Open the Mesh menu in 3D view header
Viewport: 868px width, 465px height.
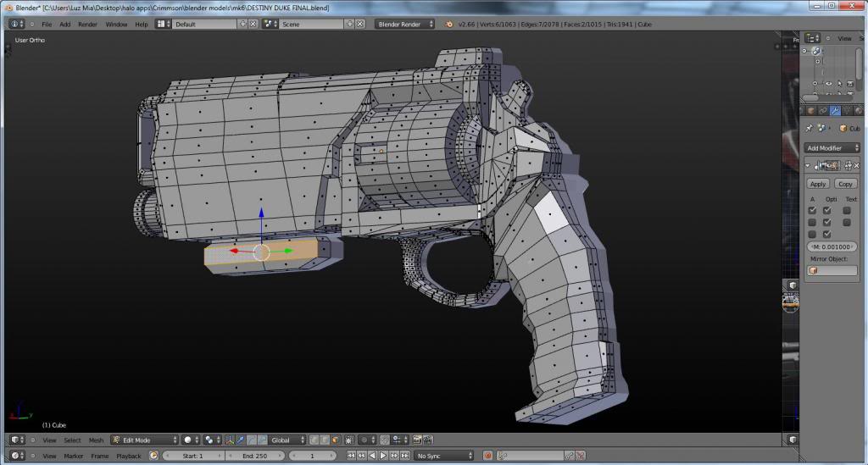(x=96, y=440)
